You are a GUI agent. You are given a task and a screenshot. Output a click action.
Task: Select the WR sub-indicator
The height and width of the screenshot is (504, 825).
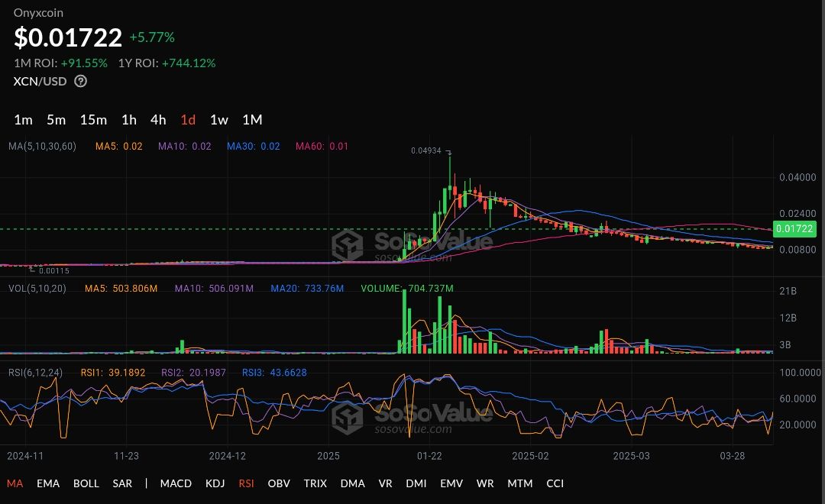pos(485,483)
